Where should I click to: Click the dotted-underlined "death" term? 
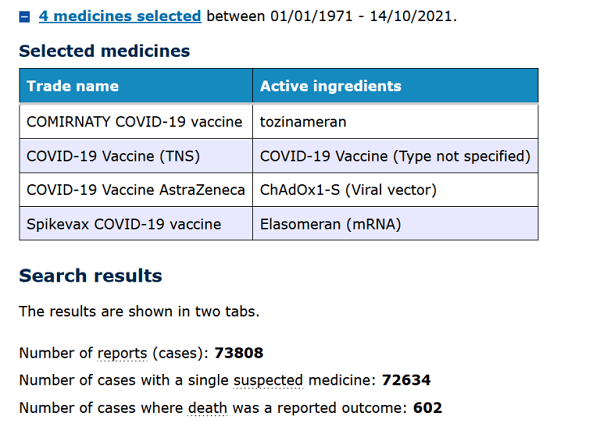(208, 407)
